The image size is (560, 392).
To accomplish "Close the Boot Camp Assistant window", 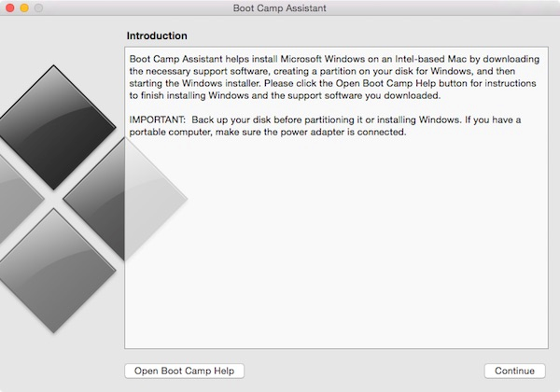I will (x=10, y=7).
